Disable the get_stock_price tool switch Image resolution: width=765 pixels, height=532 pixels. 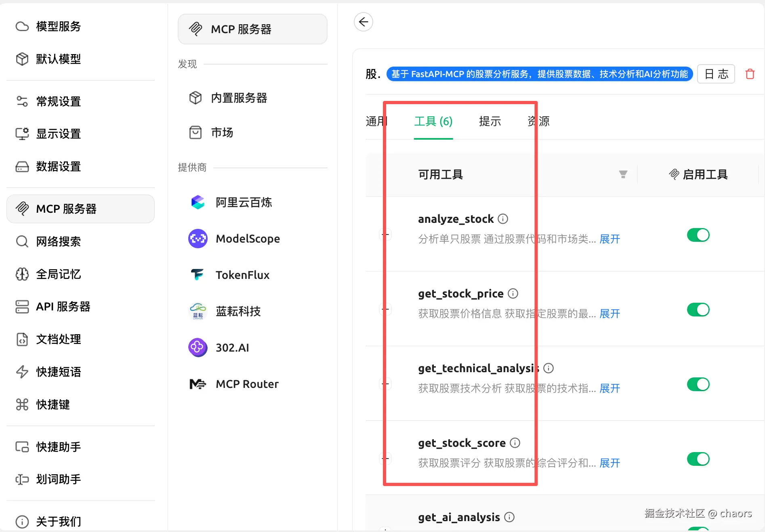tap(698, 310)
